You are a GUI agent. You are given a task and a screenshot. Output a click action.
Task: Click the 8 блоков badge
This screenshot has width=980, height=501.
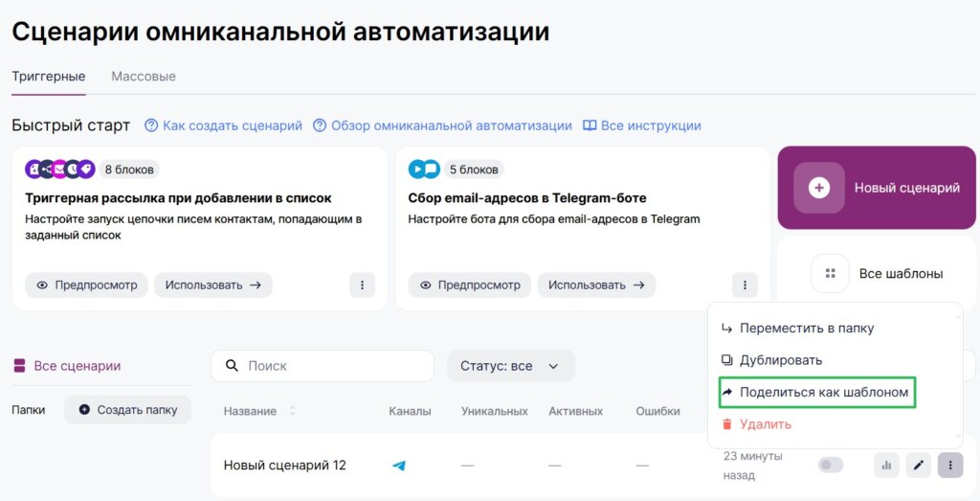[129, 170]
